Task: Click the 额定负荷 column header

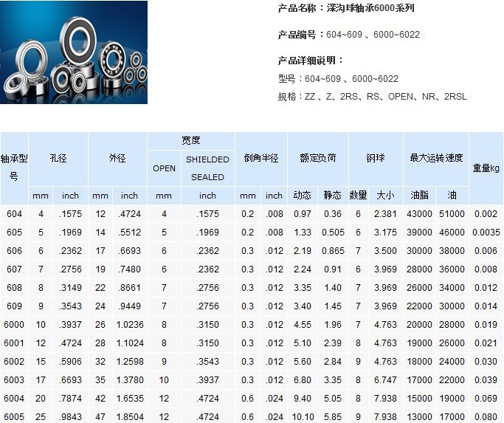Action: click(x=317, y=159)
